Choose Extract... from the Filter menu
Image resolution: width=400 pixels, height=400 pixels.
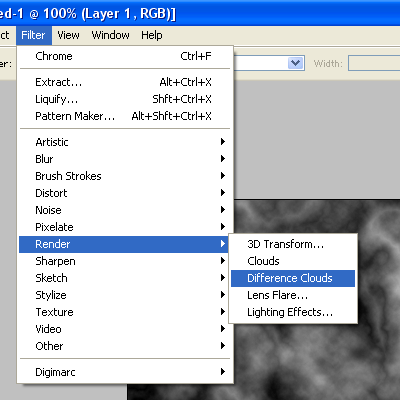125,82
